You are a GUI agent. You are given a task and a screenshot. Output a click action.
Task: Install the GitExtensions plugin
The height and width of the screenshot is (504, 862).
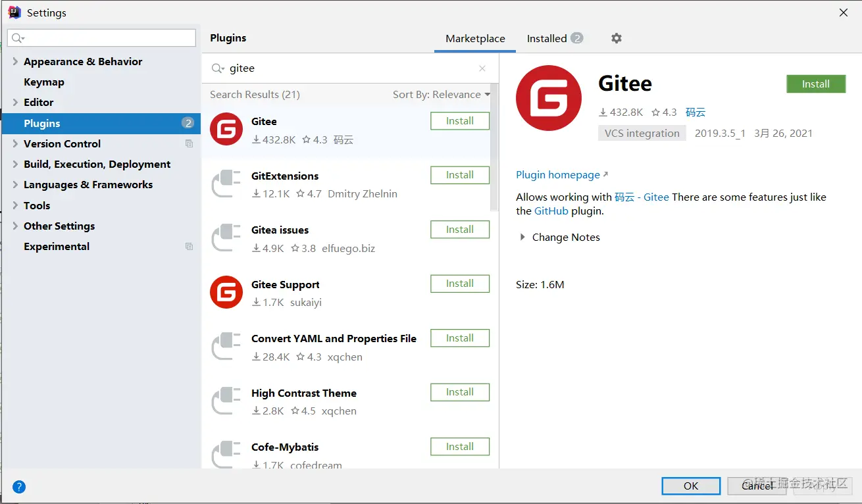coord(460,175)
